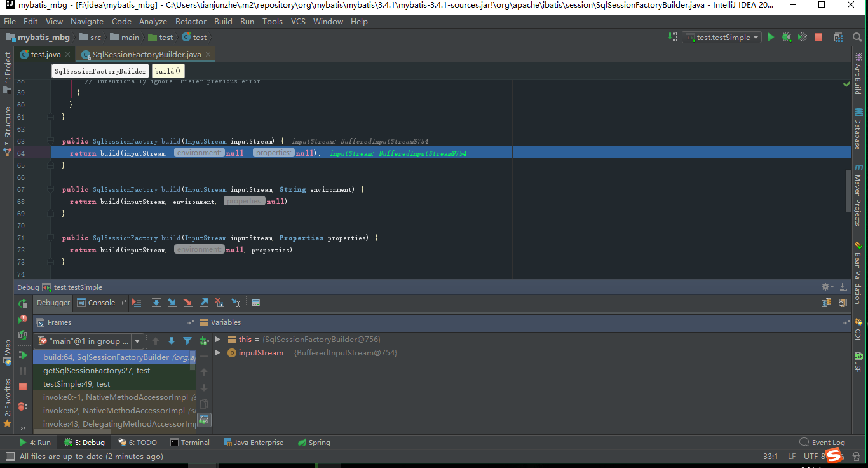Expand the 'this' variable in Variables panel
This screenshot has width=868, height=468.
click(217, 339)
